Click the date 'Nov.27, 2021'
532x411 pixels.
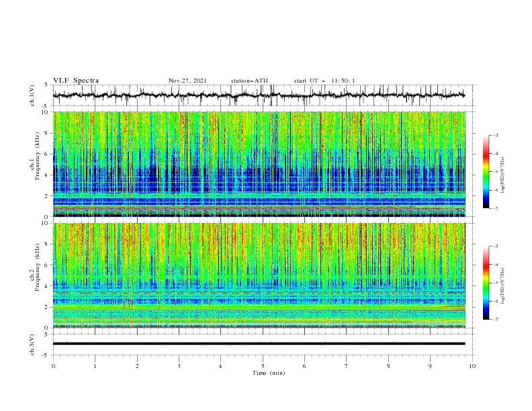click(x=187, y=81)
